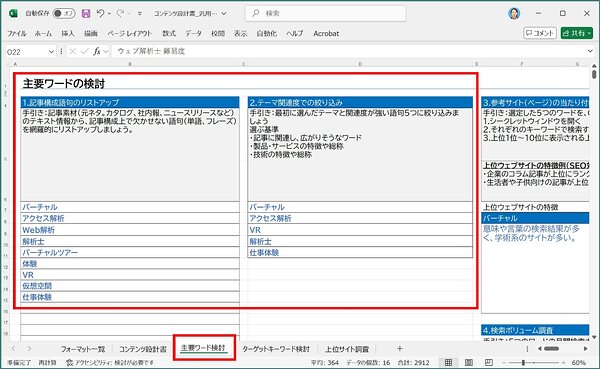Click the zoom slider handle
The image size is (600, 369).
(x=523, y=362)
